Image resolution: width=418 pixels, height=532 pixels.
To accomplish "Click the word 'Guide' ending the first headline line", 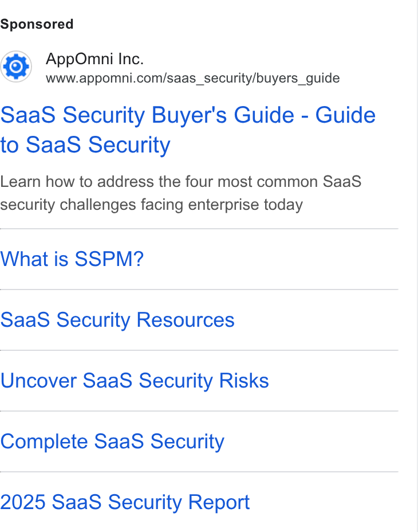I will (x=345, y=115).
